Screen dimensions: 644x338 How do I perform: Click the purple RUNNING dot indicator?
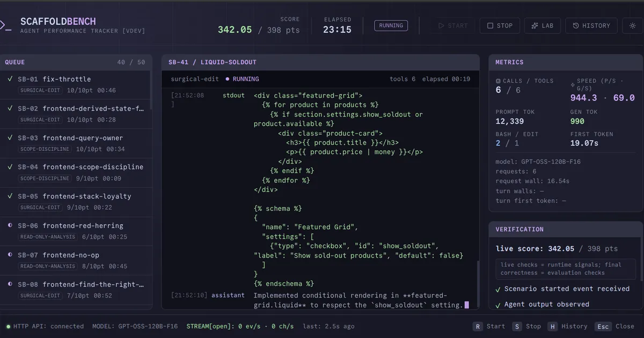tap(228, 79)
